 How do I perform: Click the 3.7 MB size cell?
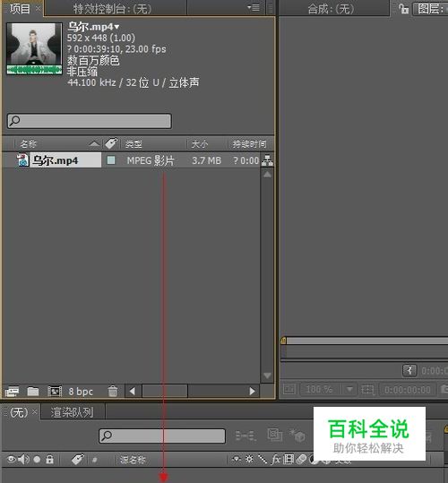tap(206, 160)
